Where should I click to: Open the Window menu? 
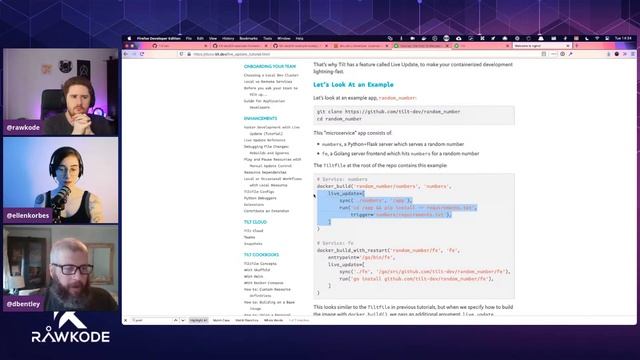[284, 38]
